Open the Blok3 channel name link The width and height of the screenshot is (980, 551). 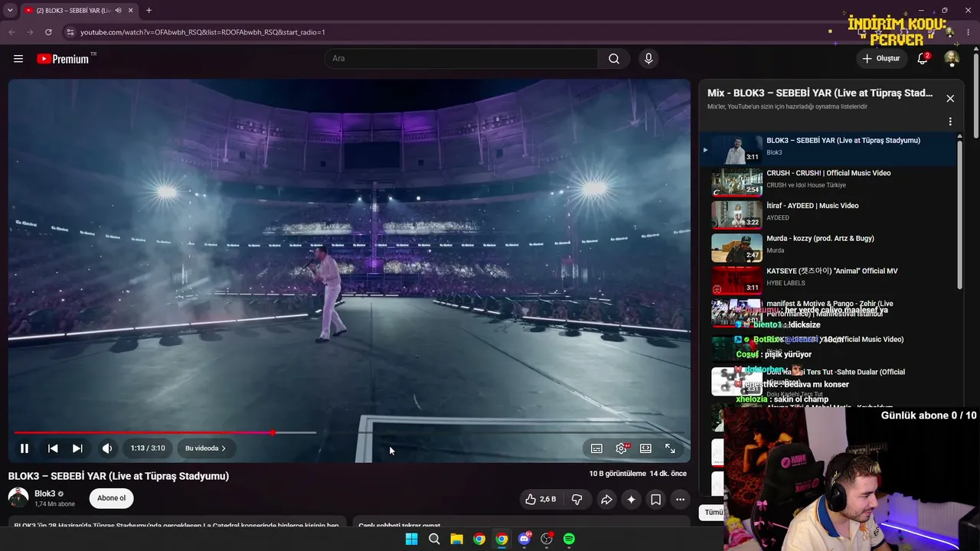pyautogui.click(x=45, y=494)
